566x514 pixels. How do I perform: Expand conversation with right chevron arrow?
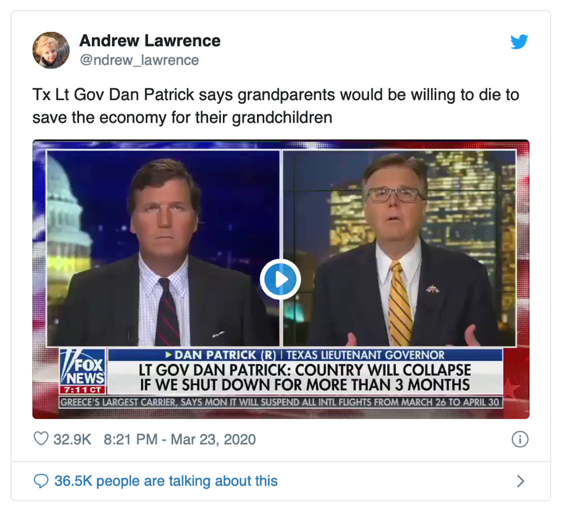pos(520,481)
